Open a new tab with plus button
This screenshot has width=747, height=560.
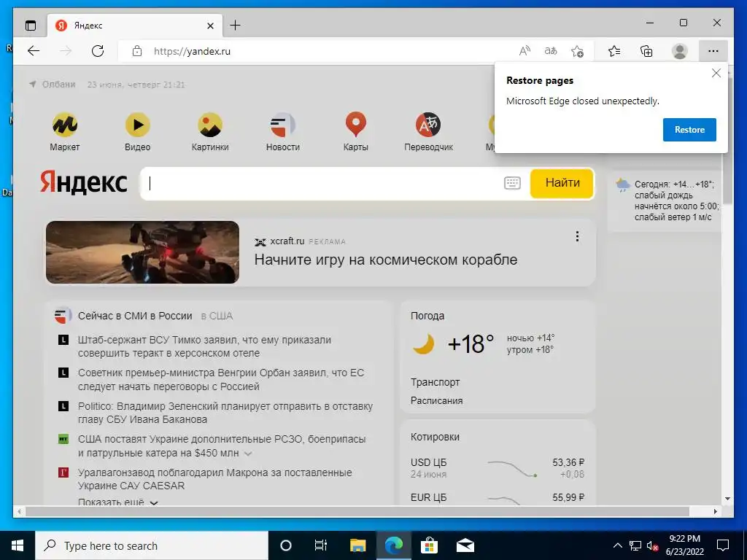[x=236, y=26]
